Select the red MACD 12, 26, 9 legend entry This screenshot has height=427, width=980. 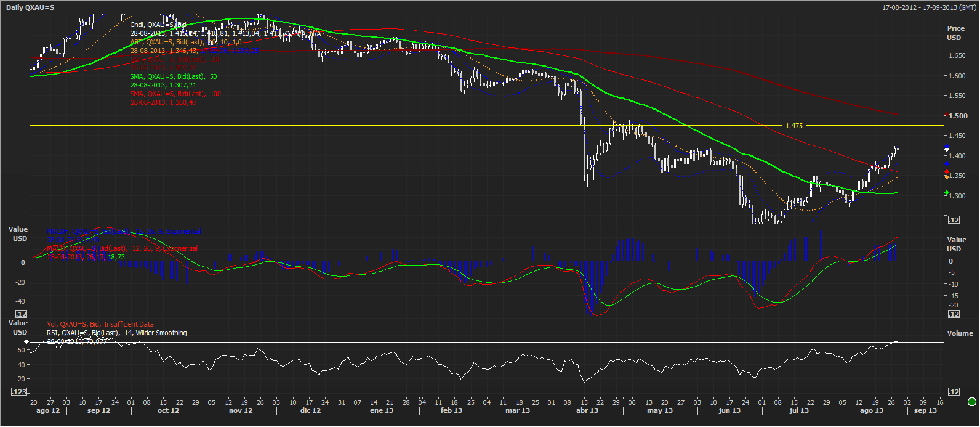pos(122,248)
